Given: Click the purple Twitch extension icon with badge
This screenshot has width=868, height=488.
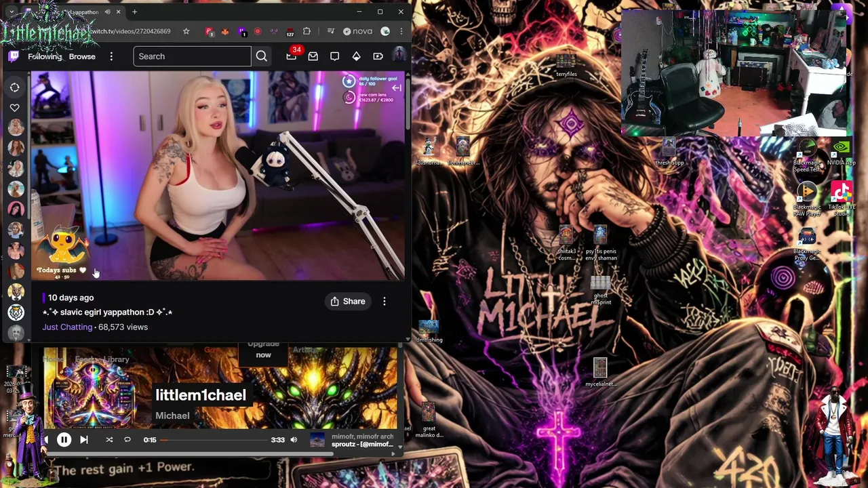Looking at the screenshot, I should coord(242,31).
